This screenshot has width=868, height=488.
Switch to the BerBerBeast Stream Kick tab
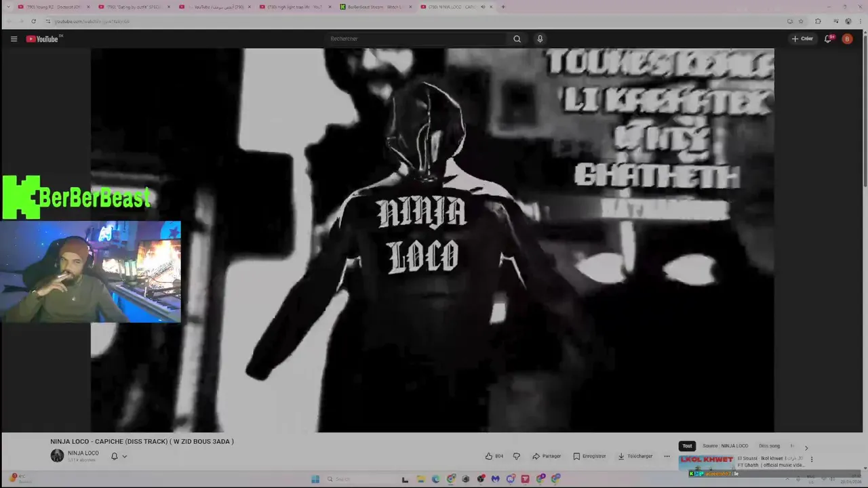point(375,7)
